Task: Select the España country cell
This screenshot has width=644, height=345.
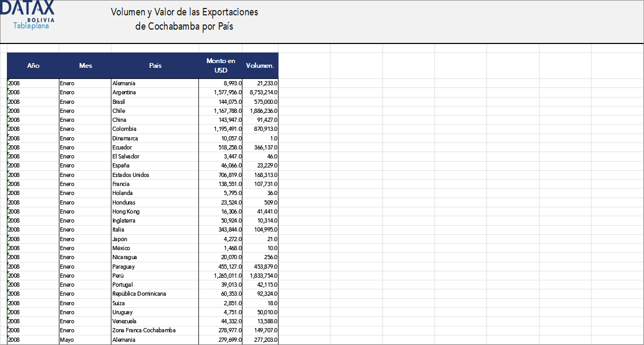Action: coord(155,165)
